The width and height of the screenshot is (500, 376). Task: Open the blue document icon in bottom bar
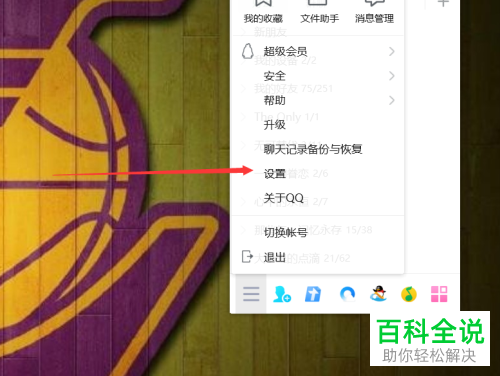[313, 294]
